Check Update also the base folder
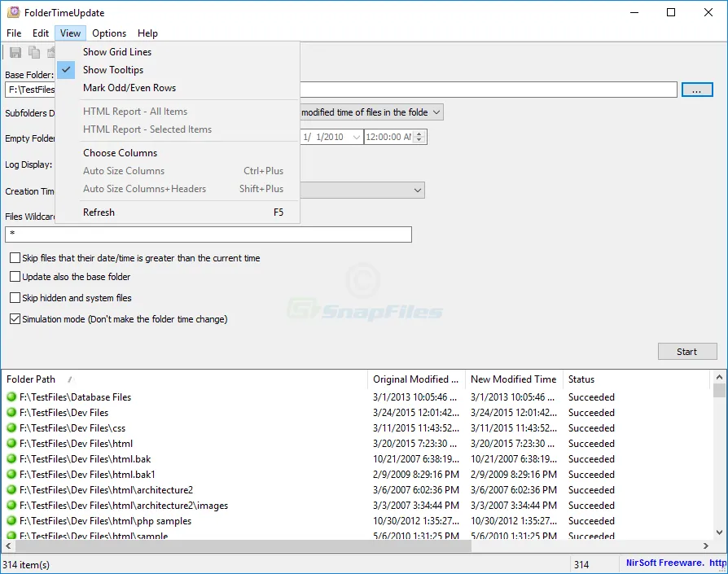Viewport: 728px width, 574px height. (15, 277)
